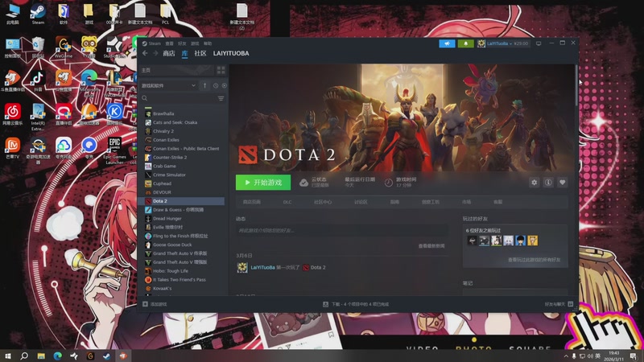Open Windows Start menu
This screenshot has width=644, height=362.
click(x=8, y=356)
